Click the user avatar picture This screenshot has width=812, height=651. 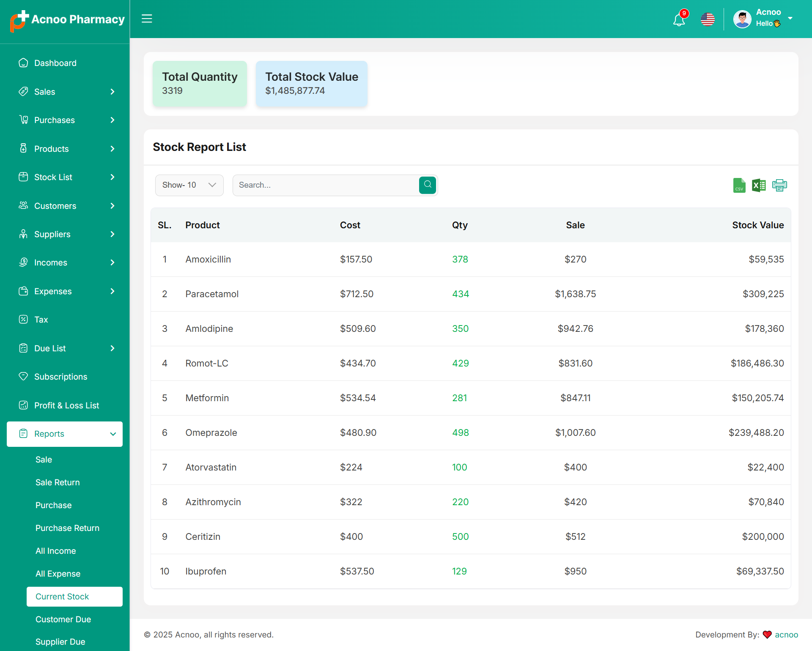tap(742, 19)
